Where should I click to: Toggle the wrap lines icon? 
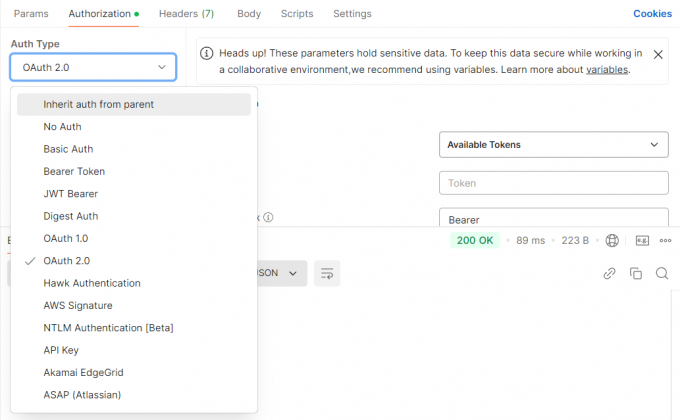327,273
